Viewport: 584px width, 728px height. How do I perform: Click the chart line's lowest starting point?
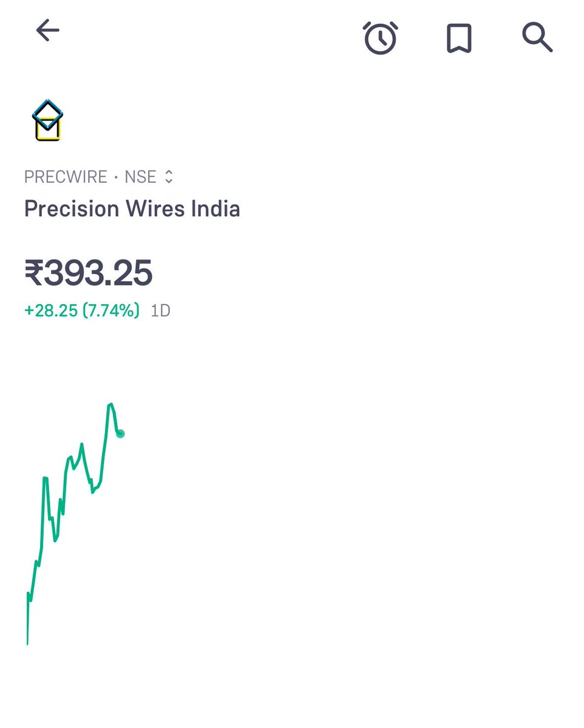(x=27, y=644)
